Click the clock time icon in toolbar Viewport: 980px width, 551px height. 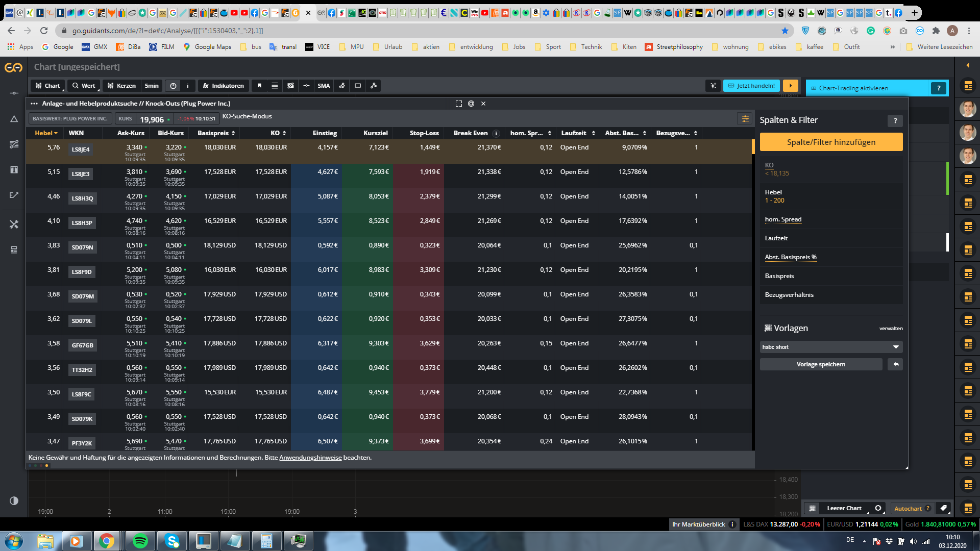point(173,86)
